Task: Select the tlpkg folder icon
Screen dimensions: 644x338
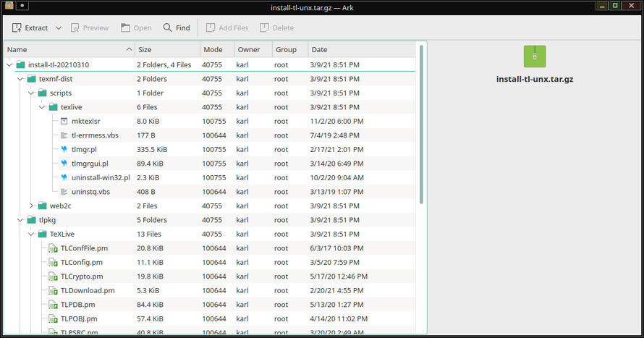Action: pyautogui.click(x=32, y=220)
